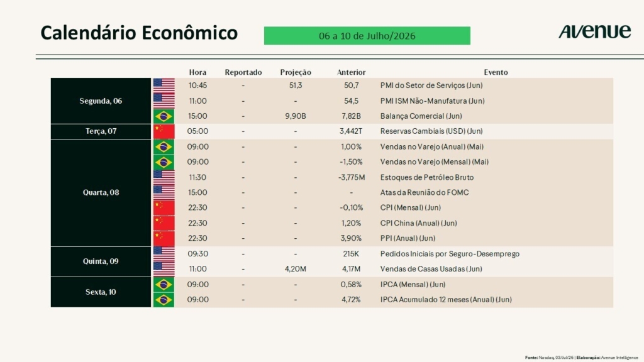Click the previous value 50,7
644x362 pixels.
[x=351, y=85]
